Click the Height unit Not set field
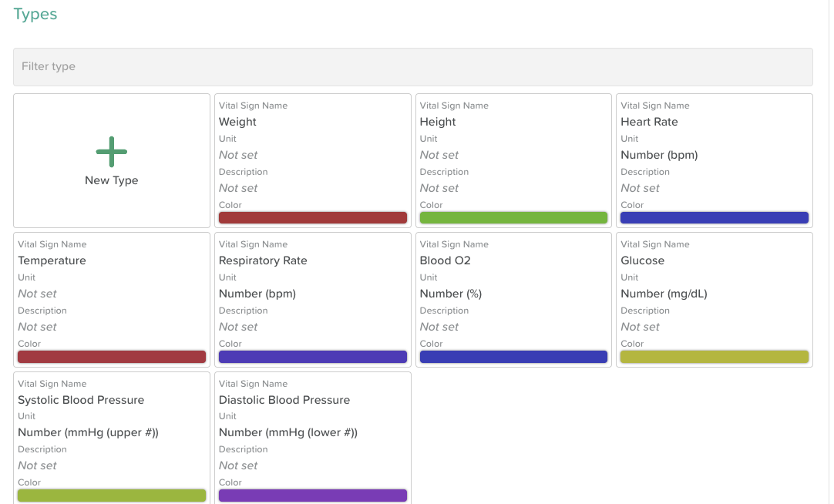Screen dimensions: 834x504 pos(439,155)
